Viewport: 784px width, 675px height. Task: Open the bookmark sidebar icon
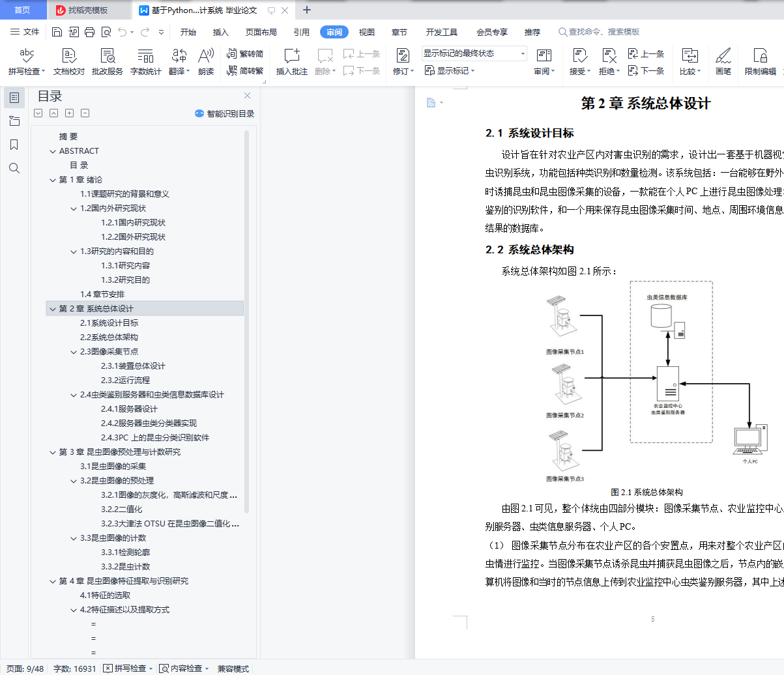pyautogui.click(x=14, y=145)
